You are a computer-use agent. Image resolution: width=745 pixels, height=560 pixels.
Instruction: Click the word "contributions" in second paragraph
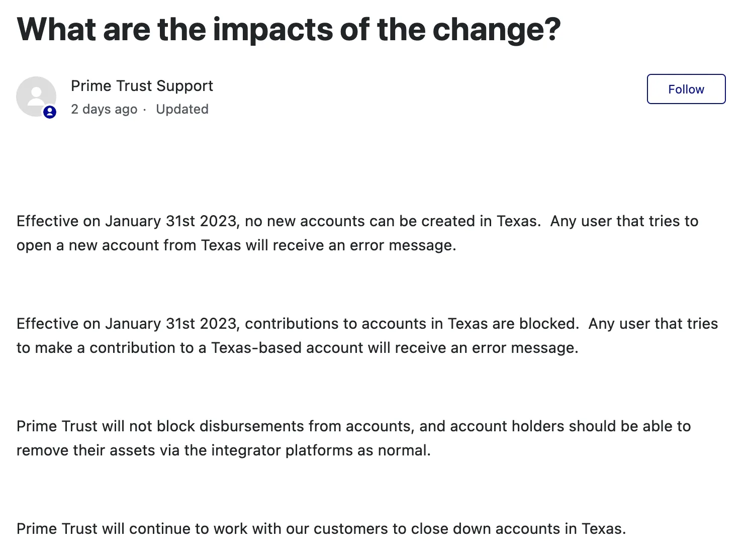coord(292,324)
